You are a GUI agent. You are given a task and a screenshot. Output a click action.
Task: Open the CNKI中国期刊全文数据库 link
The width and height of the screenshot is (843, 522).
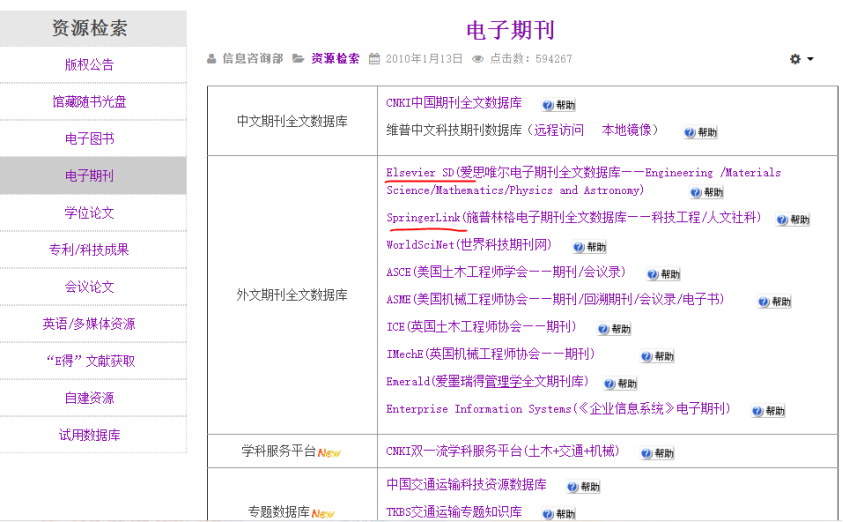[454, 103]
